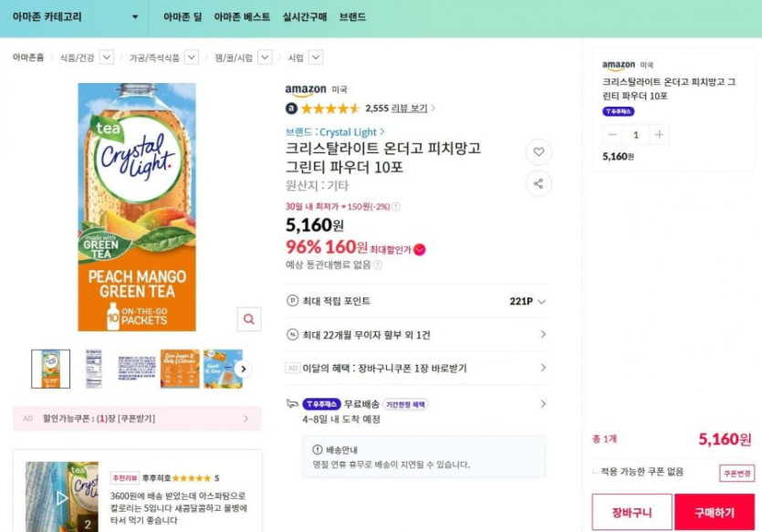This screenshot has height=532, width=762.
Task: Show next product thumbnails arrow
Action: [x=243, y=369]
